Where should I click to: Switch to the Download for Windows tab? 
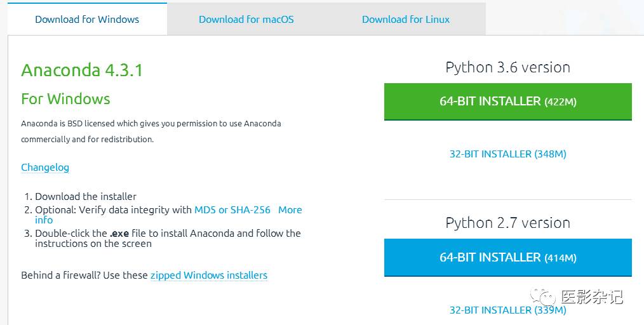point(87,19)
